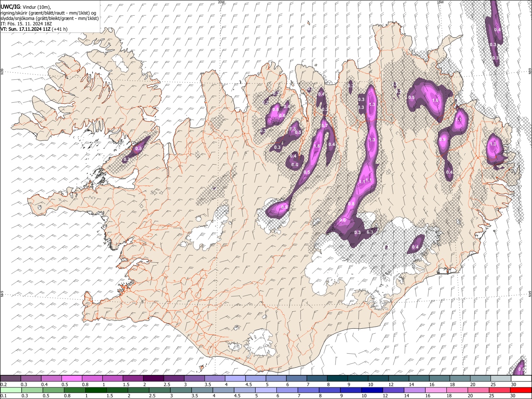
Task: Click the '1.6' snowfall value on the map
Action: 317,146
